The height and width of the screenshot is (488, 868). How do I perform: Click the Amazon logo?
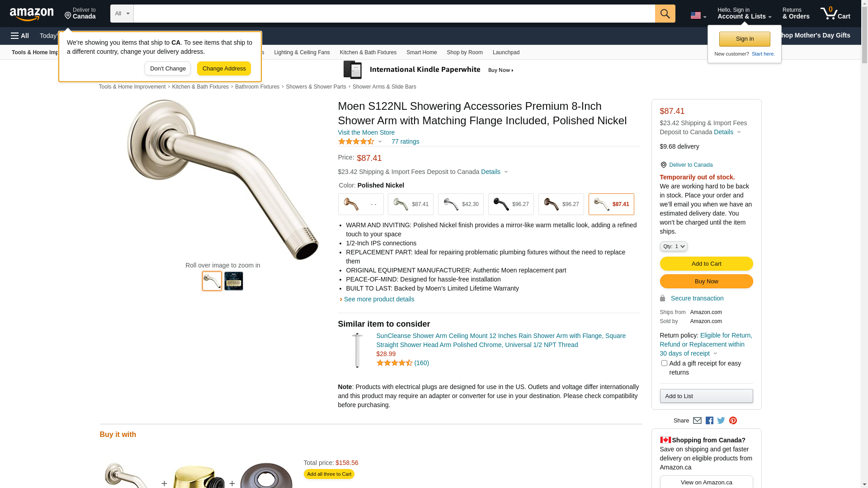coord(32,14)
